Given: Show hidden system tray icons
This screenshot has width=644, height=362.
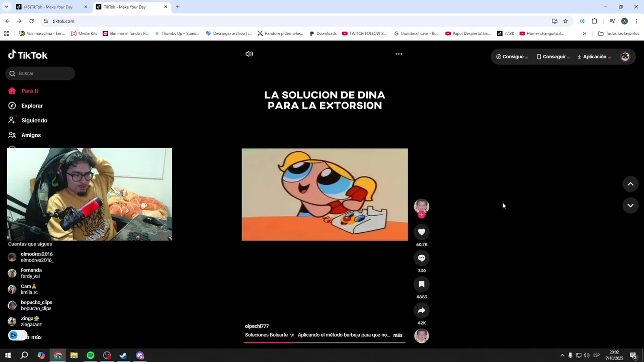Looking at the screenshot, I should pos(562,355).
